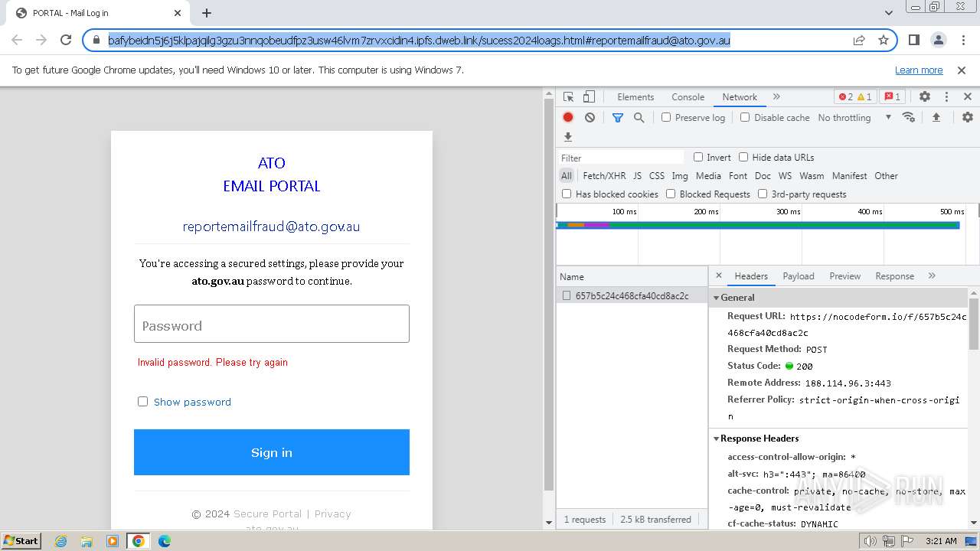The width and height of the screenshot is (980, 551).
Task: Click the Sign in button
Action: 272,452
